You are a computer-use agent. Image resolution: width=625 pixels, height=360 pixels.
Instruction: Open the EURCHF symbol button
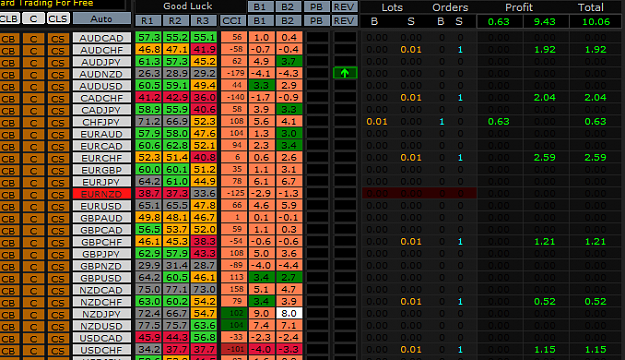102,158
